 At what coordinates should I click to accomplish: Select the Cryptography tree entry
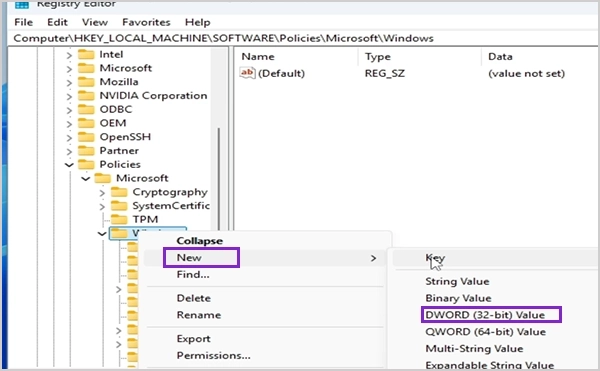click(x=170, y=192)
